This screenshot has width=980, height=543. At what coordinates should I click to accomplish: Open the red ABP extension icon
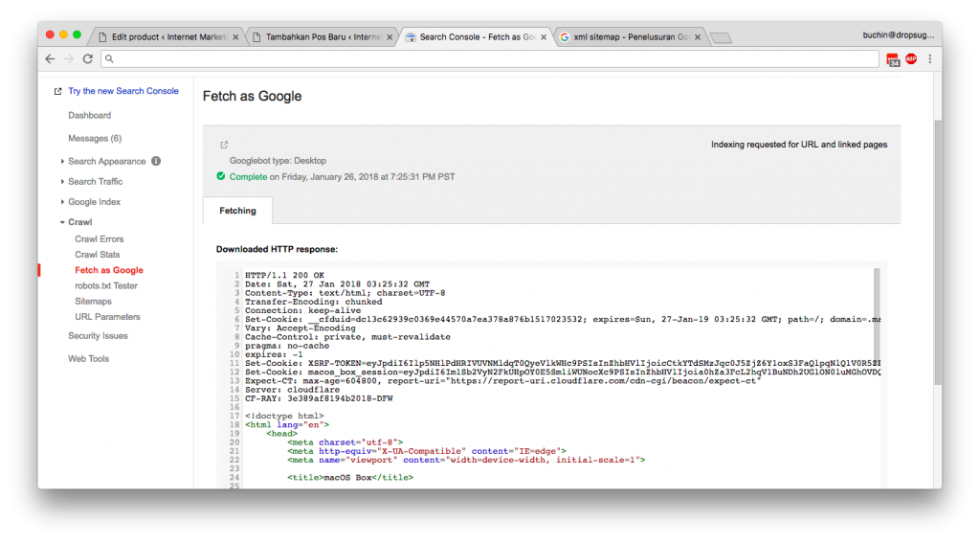point(911,58)
